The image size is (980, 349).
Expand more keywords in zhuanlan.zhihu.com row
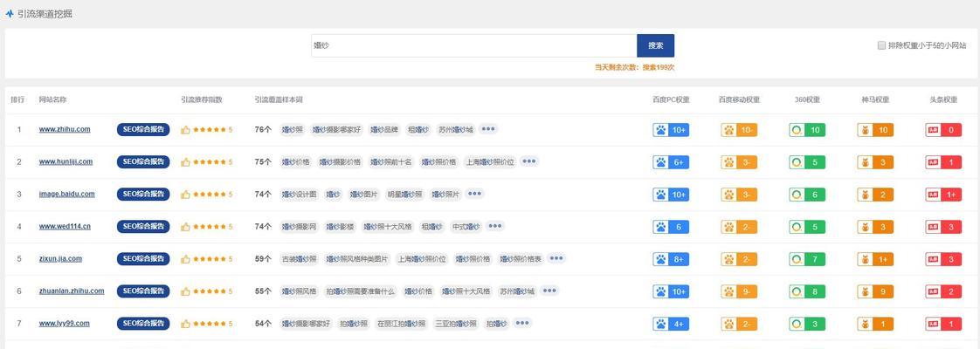click(549, 291)
